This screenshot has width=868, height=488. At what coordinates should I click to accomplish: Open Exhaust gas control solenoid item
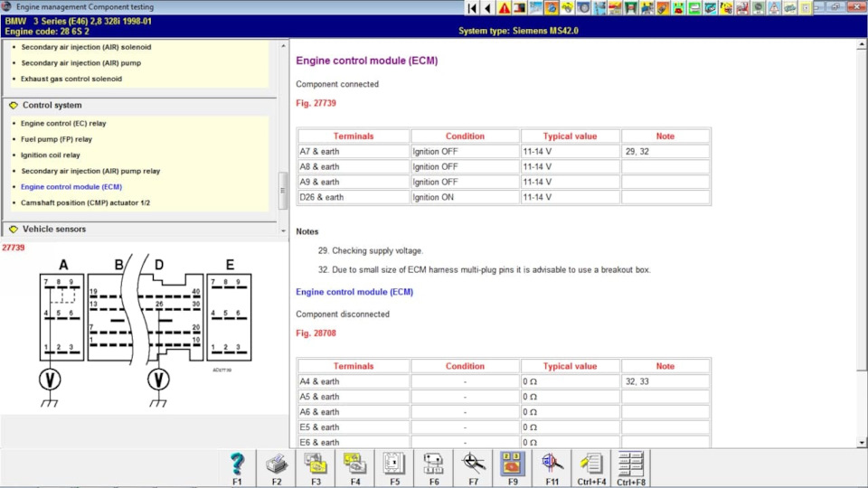71,79
